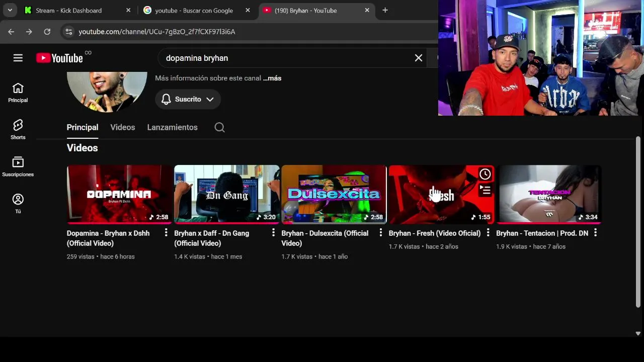Open more options for Dopamina video
Screen dimensions: 644x362
tap(166, 233)
